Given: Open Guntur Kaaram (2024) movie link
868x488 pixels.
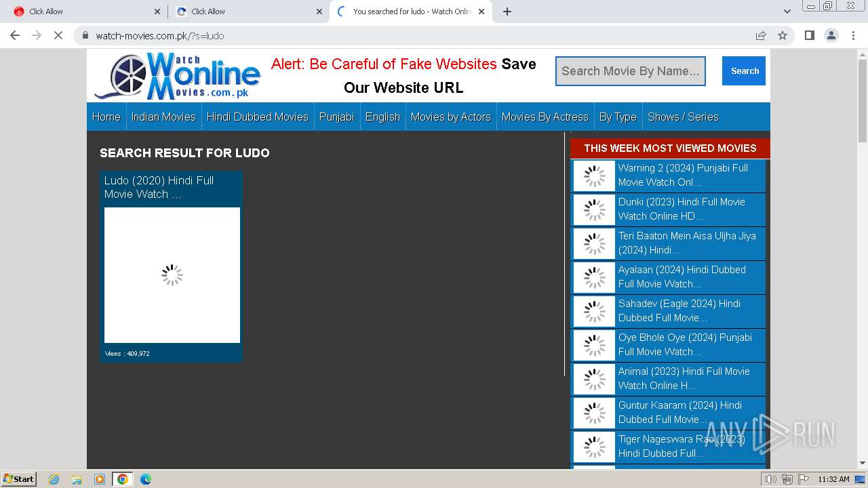Looking at the screenshot, I should (679, 412).
